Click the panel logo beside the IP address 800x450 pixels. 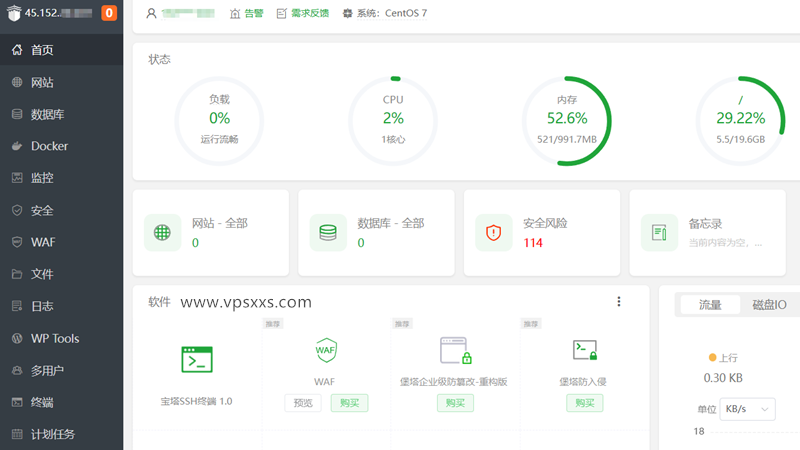click(14, 13)
